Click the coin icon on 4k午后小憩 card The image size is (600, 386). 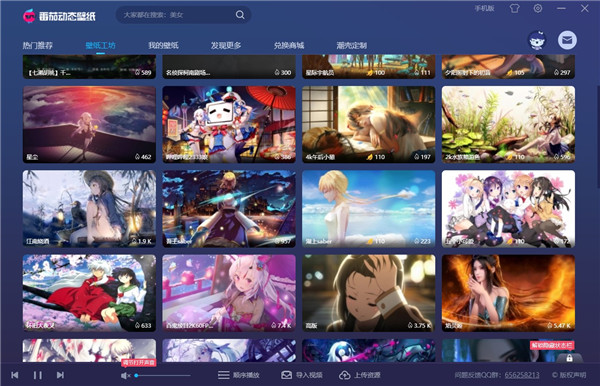(370, 157)
